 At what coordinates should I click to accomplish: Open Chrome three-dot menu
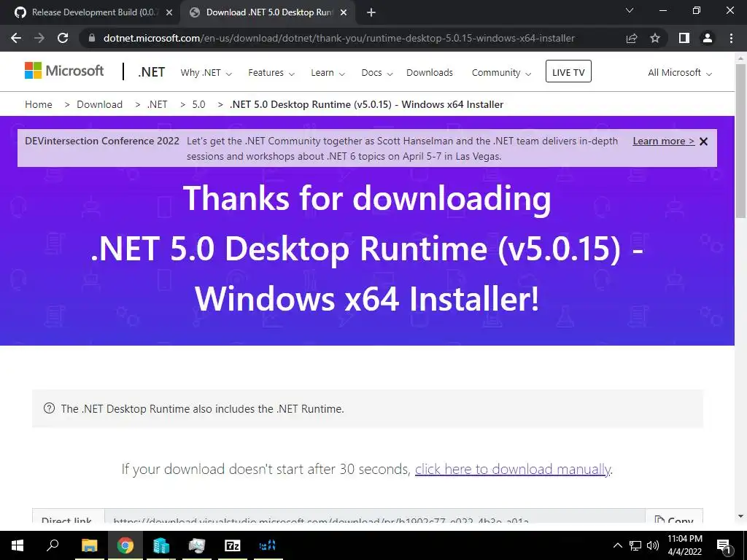[x=731, y=38]
